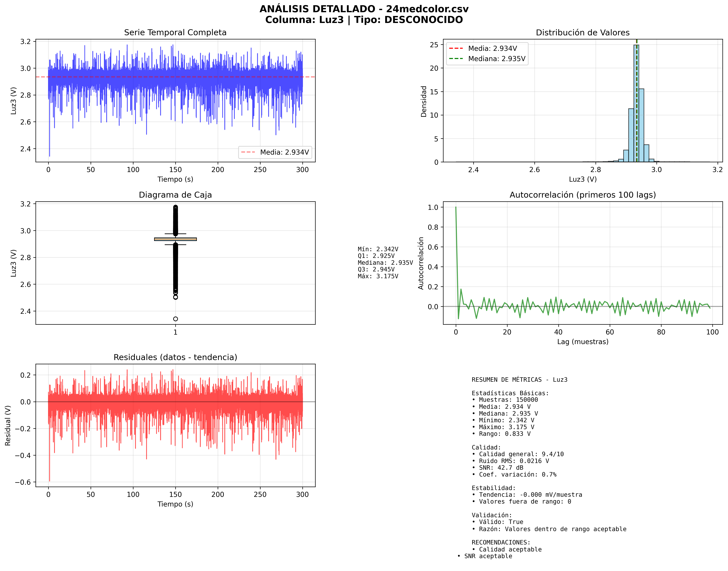Click the orange median line of the box
The height and width of the screenshot is (571, 728).
[x=175, y=239]
